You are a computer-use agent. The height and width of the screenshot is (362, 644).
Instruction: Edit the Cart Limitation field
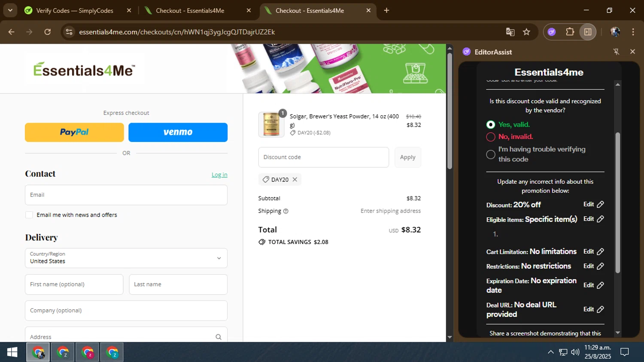594,252
